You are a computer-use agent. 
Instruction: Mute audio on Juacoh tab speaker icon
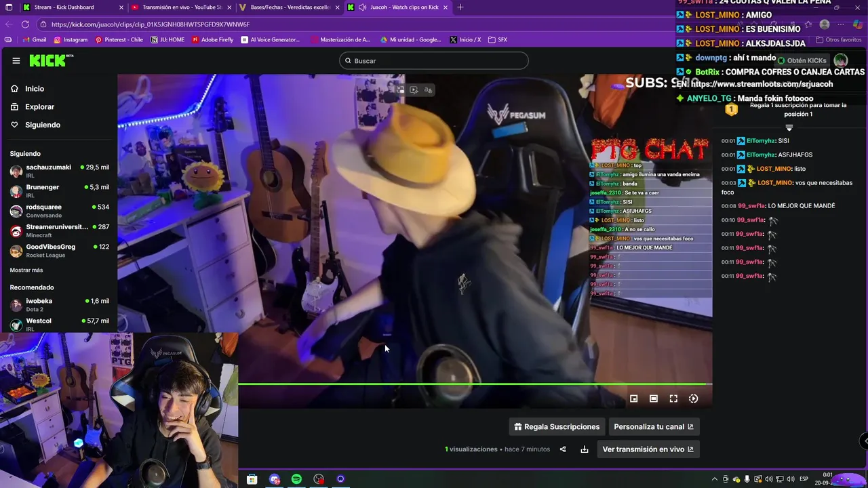(363, 7)
